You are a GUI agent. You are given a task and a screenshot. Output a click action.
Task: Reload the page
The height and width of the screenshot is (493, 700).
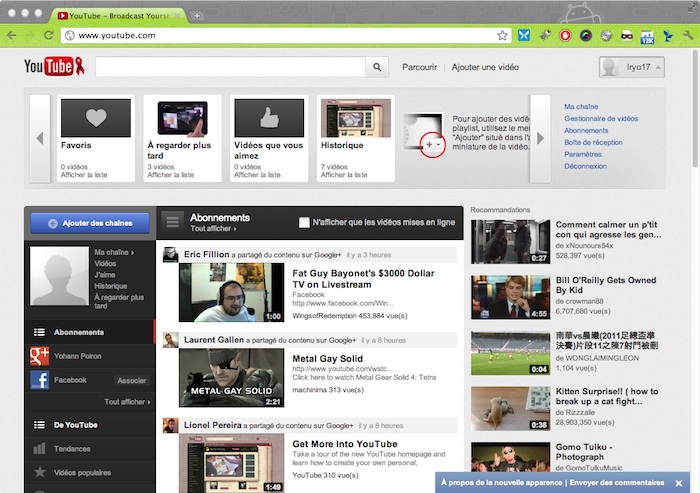pos(48,35)
